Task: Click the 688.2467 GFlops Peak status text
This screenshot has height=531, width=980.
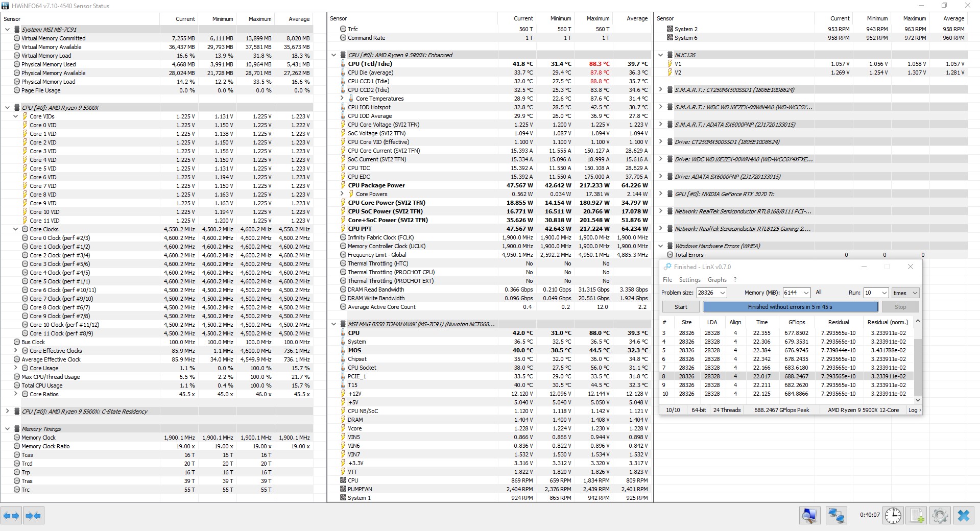Action: [x=781, y=410]
